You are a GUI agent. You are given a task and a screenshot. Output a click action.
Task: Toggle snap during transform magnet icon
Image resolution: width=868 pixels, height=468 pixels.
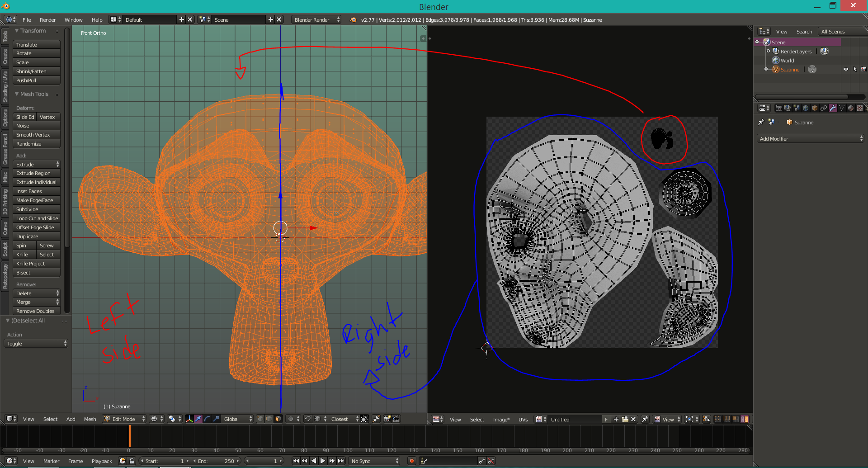point(308,419)
